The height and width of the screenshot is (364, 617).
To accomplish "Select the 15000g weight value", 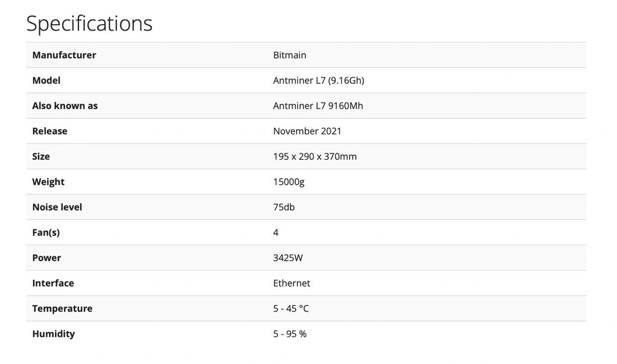I will [x=289, y=181].
